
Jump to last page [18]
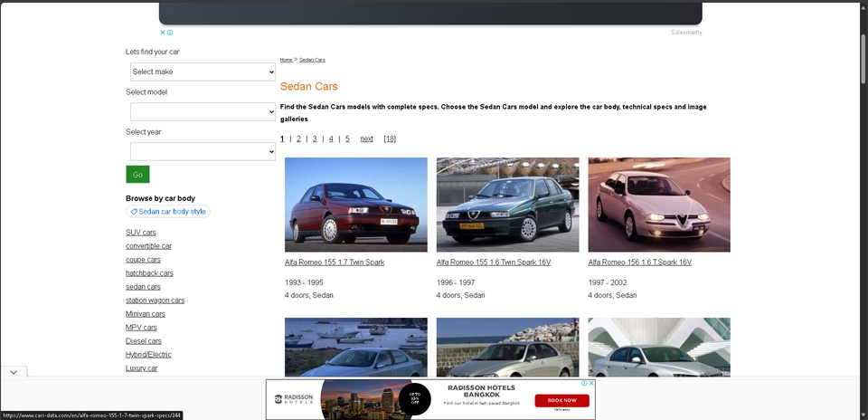click(390, 139)
